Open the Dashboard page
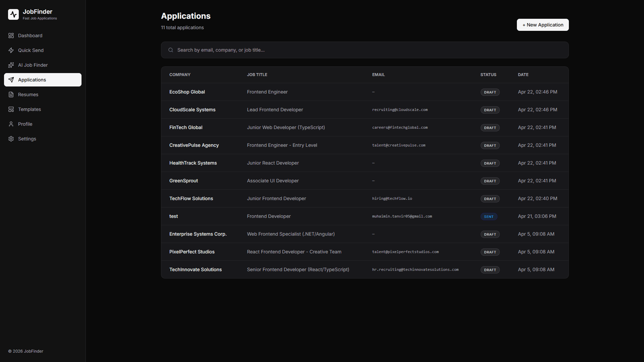644x362 pixels. pyautogui.click(x=43, y=36)
